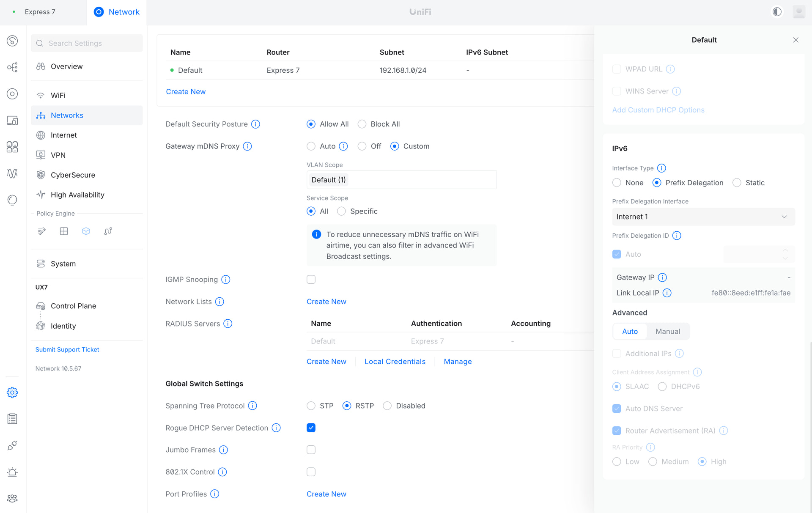
Task: Show info for Link Local IP
Action: click(x=667, y=293)
